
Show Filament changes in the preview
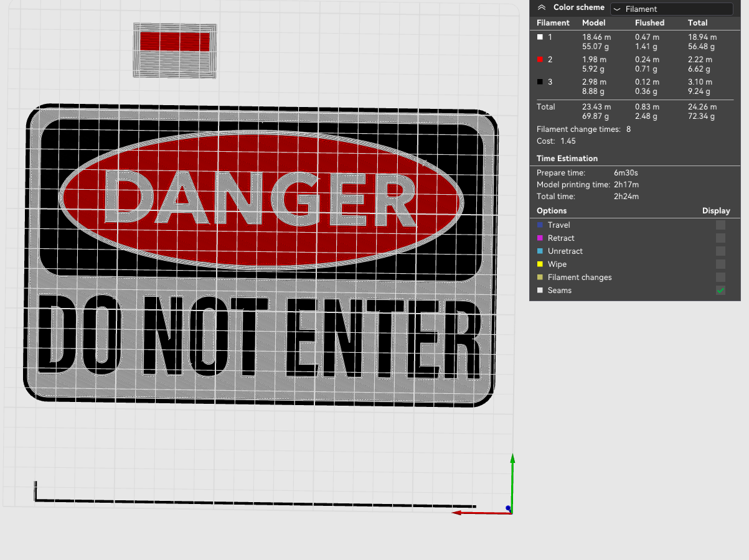[720, 277]
